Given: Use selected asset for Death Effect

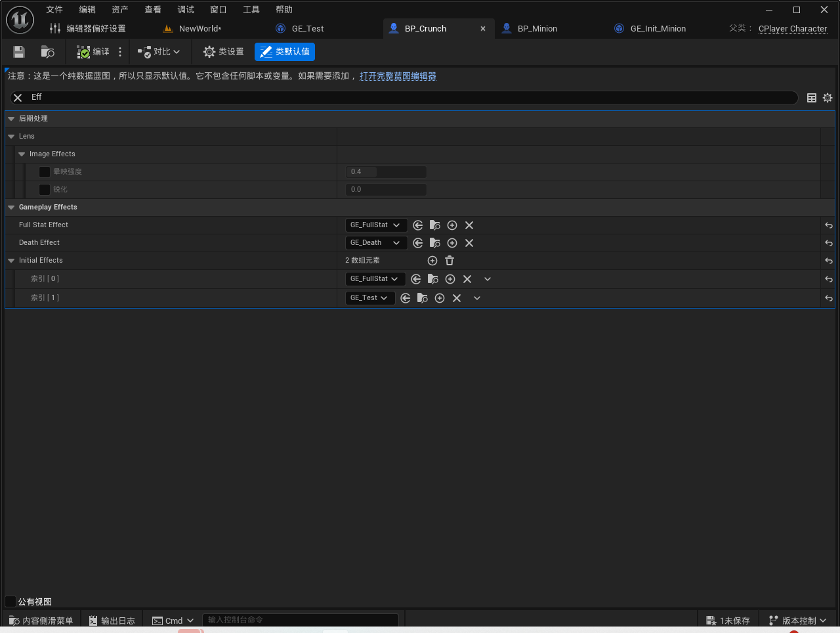Looking at the screenshot, I should (x=418, y=243).
